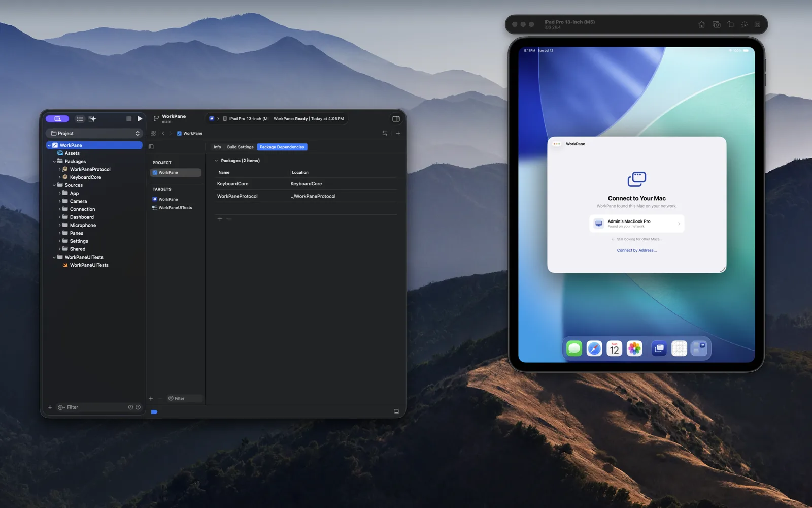The width and height of the screenshot is (812, 508).
Task: Open the Project navigator dropdown
Action: 95,133
